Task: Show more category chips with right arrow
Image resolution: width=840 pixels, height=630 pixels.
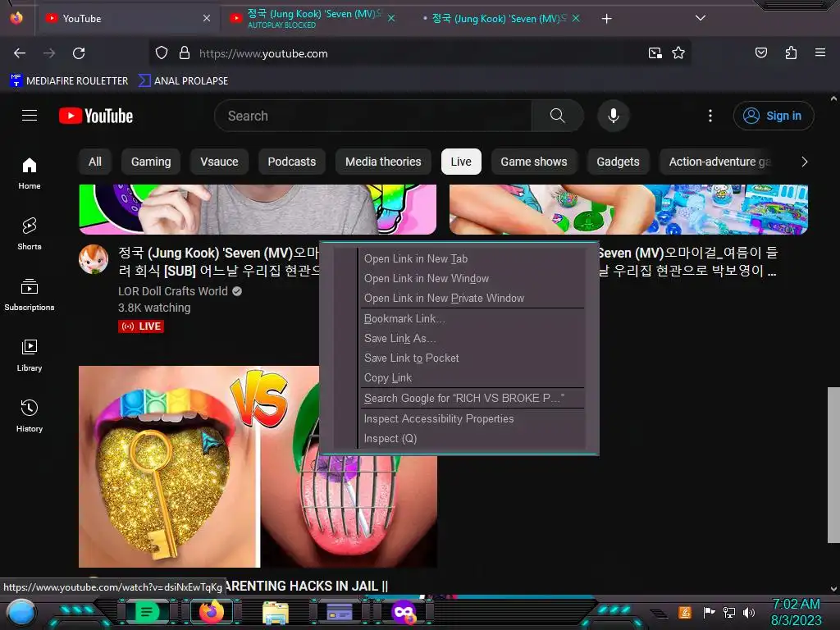Action: click(x=804, y=162)
